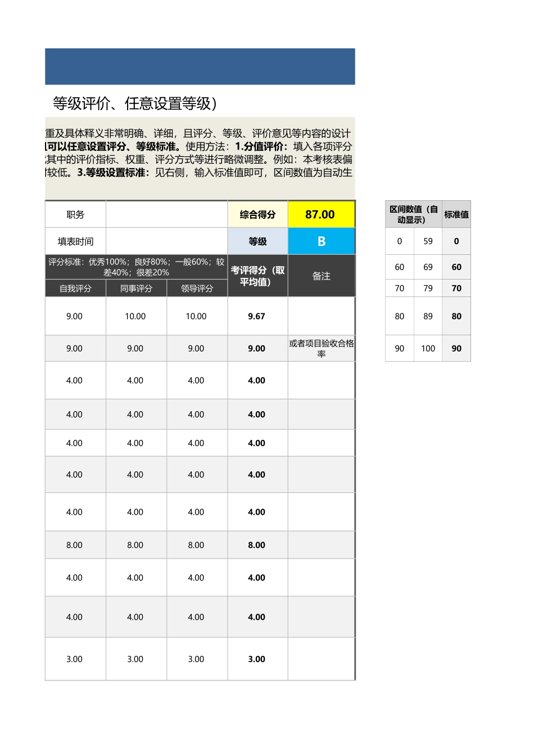
Task: Select 同事评分 3.00 cell
Action: (x=135, y=659)
